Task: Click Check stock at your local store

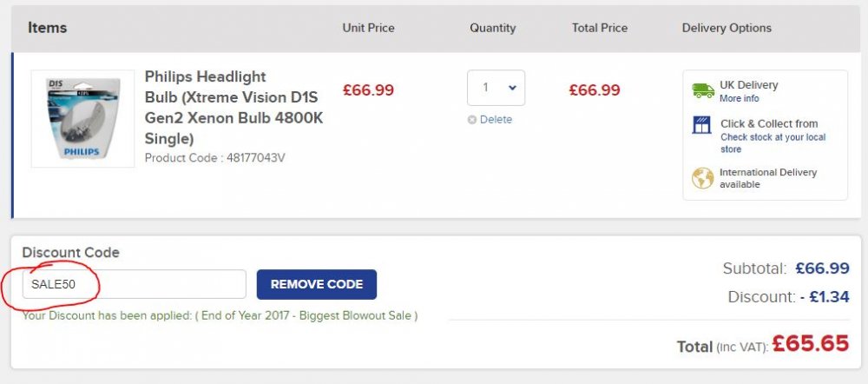Action: tap(773, 143)
